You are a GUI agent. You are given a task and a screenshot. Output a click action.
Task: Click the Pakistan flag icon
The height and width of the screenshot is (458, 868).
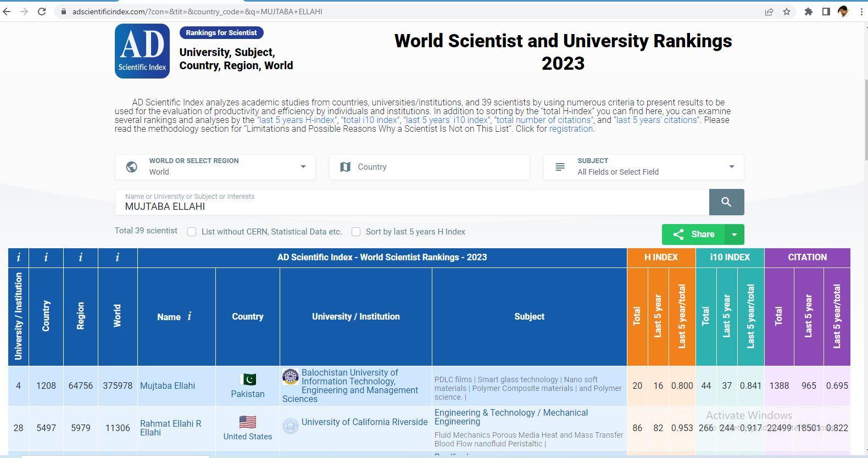[x=248, y=379]
